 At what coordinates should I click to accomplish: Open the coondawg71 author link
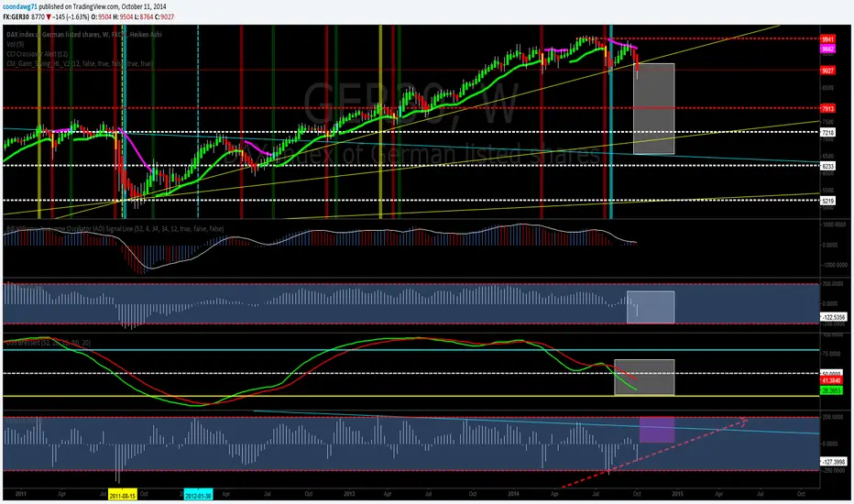[x=19, y=6]
